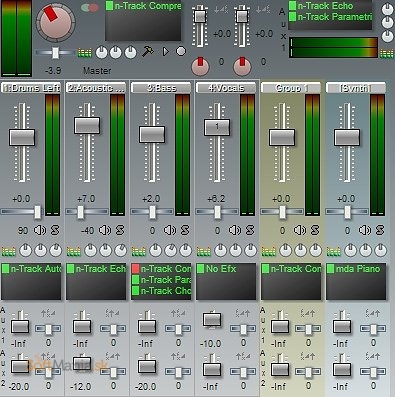Bypass the n-Track Compressor effect on Master
The width and height of the screenshot is (395, 397).
[109, 6]
